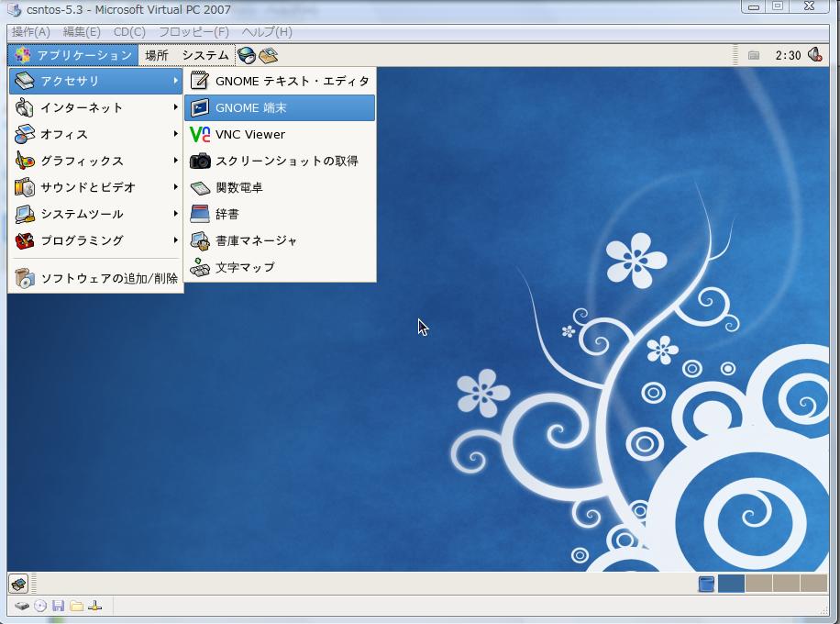The height and width of the screenshot is (624, 840).
Task: Click the email launcher icon in top panel
Action: 268,55
